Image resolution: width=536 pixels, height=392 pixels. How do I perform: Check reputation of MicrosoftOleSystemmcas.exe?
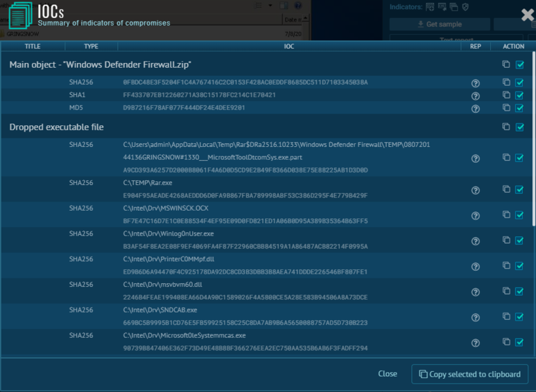[x=475, y=343]
